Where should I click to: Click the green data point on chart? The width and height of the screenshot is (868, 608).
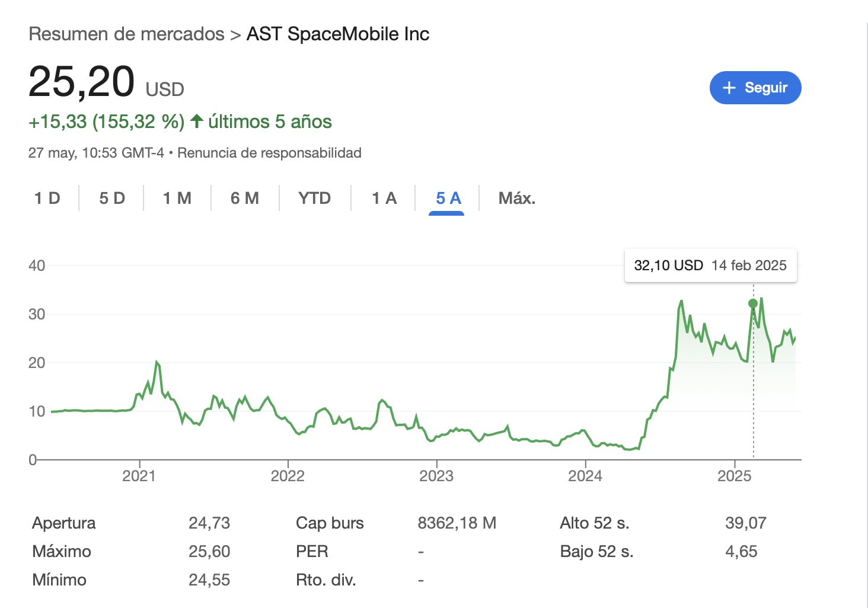[x=753, y=303]
